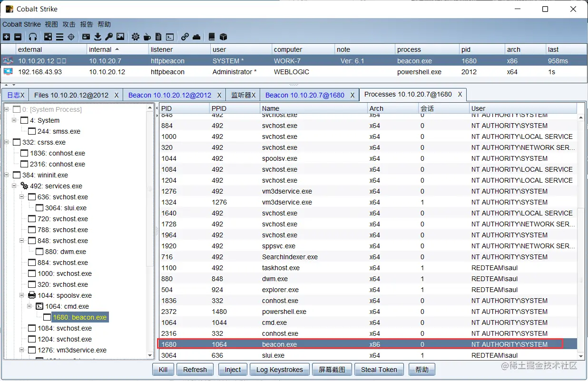Screen dimensions: 588x381
Task: Click the document icon for Office macro
Action: coord(158,37)
